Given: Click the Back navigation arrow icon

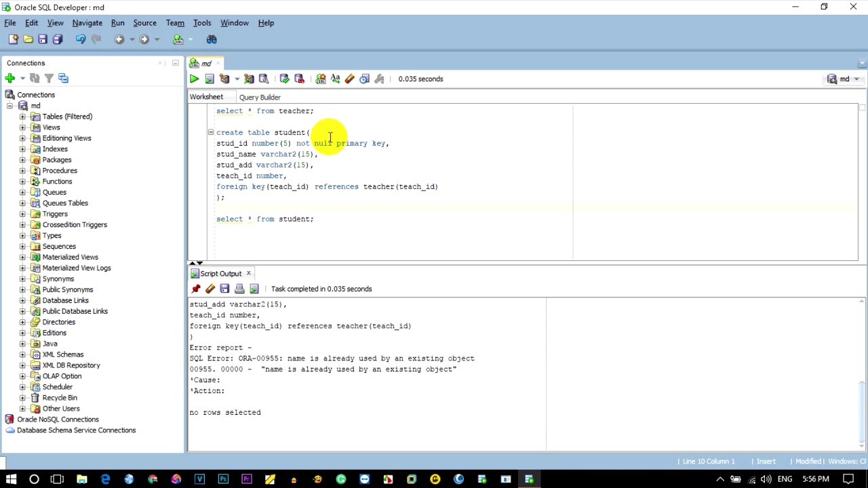Looking at the screenshot, I should [119, 39].
